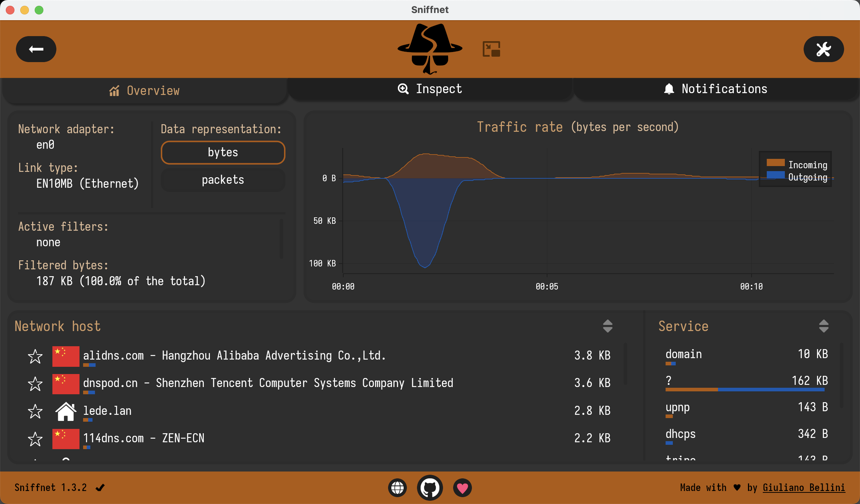The image size is (860, 504).
Task: Click the Incoming legend swatch
Action: (775, 163)
